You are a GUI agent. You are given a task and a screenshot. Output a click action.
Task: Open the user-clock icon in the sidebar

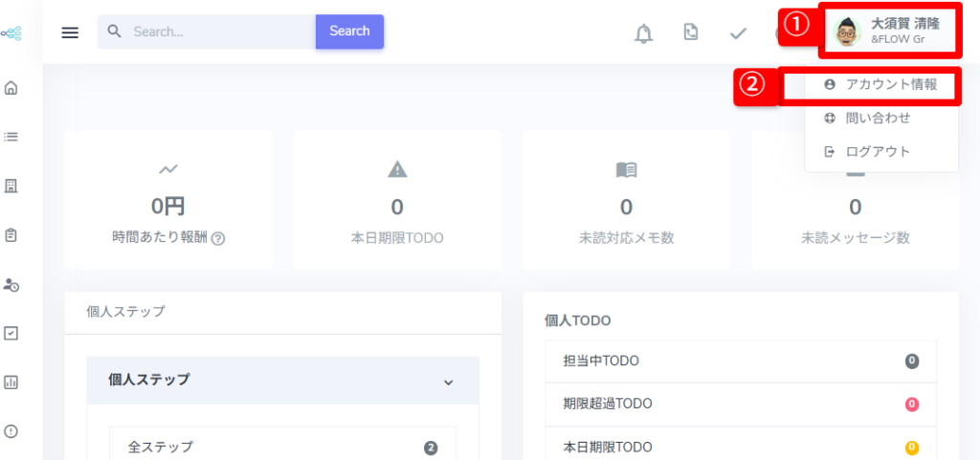point(11,284)
